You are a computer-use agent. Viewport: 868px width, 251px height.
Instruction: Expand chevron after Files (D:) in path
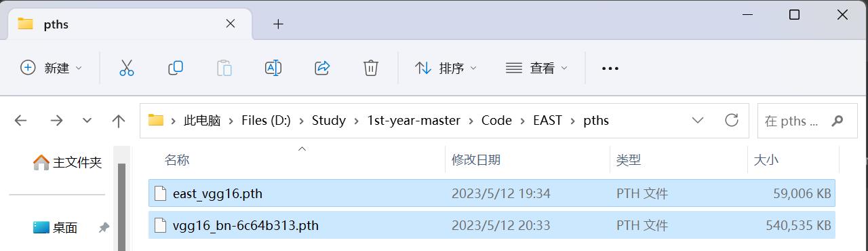tap(301, 121)
